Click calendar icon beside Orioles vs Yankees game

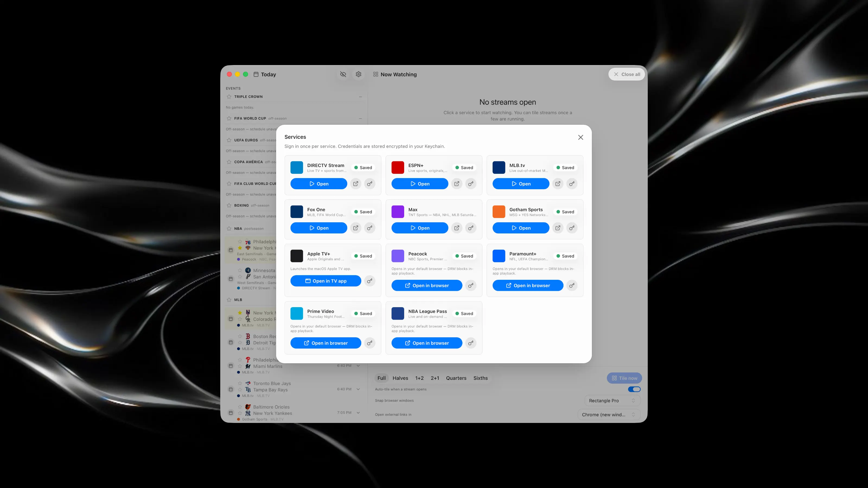point(231,413)
